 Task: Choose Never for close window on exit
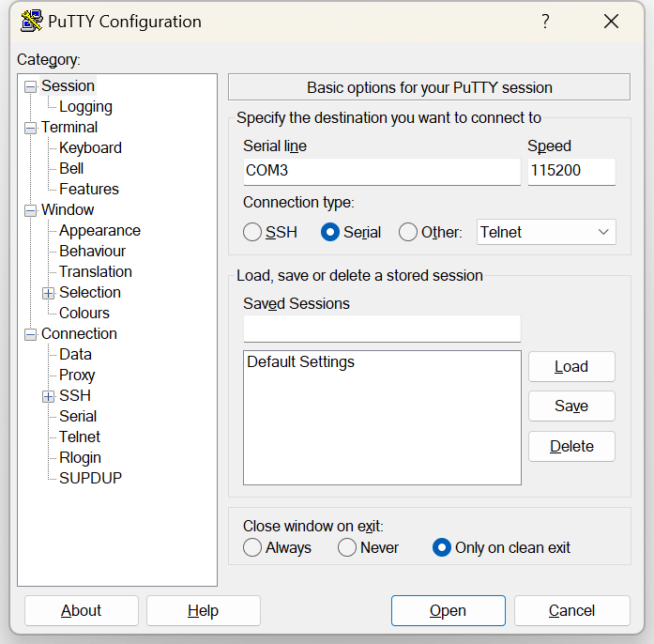pos(347,547)
